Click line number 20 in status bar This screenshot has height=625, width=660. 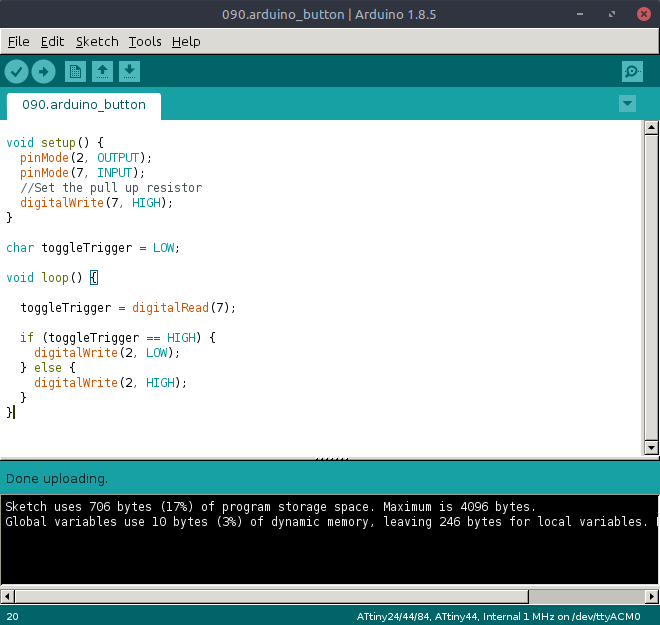click(x=12, y=617)
